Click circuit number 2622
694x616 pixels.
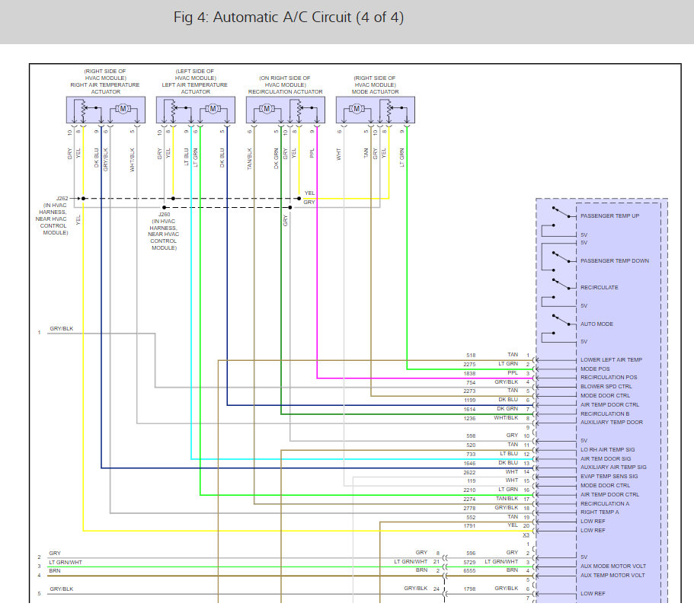click(x=469, y=473)
